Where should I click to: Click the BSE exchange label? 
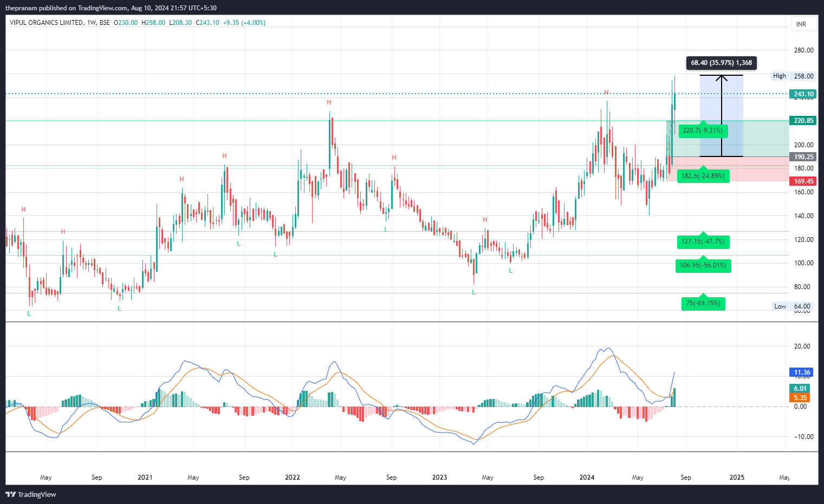(x=105, y=23)
